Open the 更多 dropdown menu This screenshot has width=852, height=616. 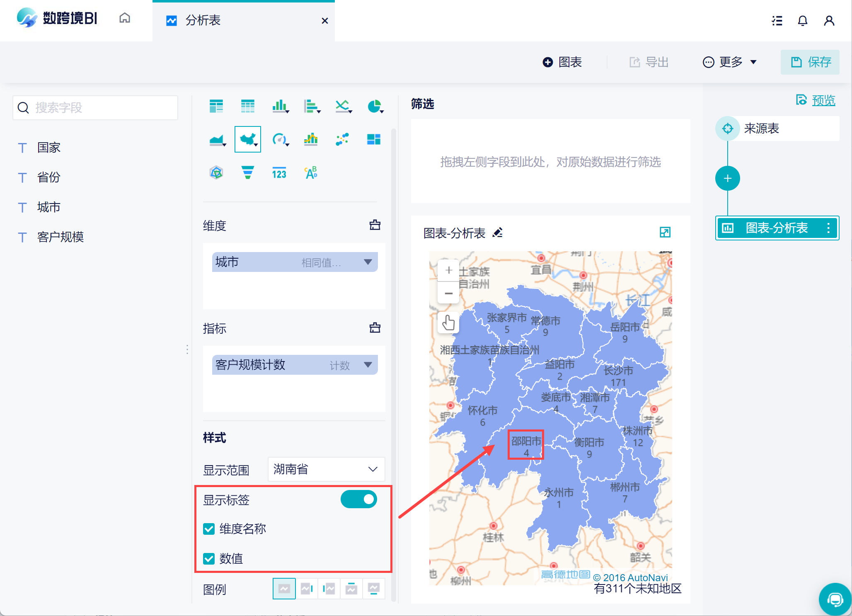[x=730, y=62]
